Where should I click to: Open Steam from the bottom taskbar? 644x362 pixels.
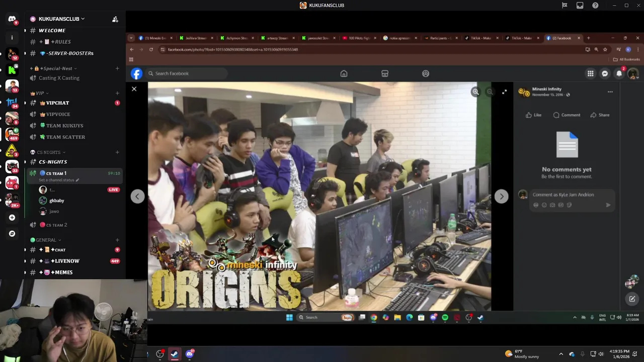pos(174,354)
